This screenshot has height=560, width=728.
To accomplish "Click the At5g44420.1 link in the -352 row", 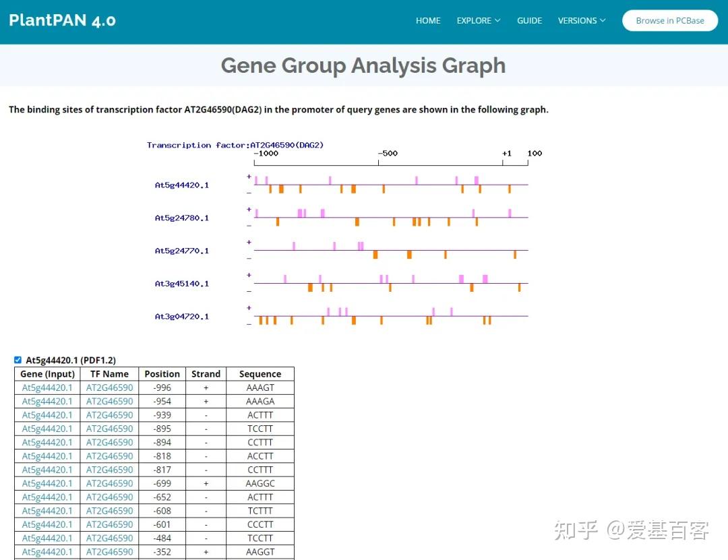I will (x=47, y=552).
